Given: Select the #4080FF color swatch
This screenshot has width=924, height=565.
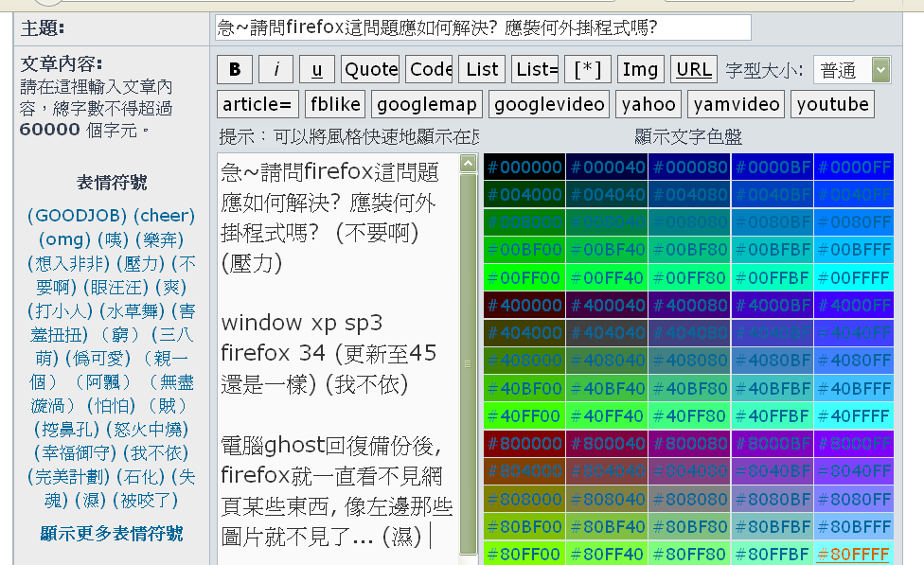Looking at the screenshot, I should coord(855,361).
